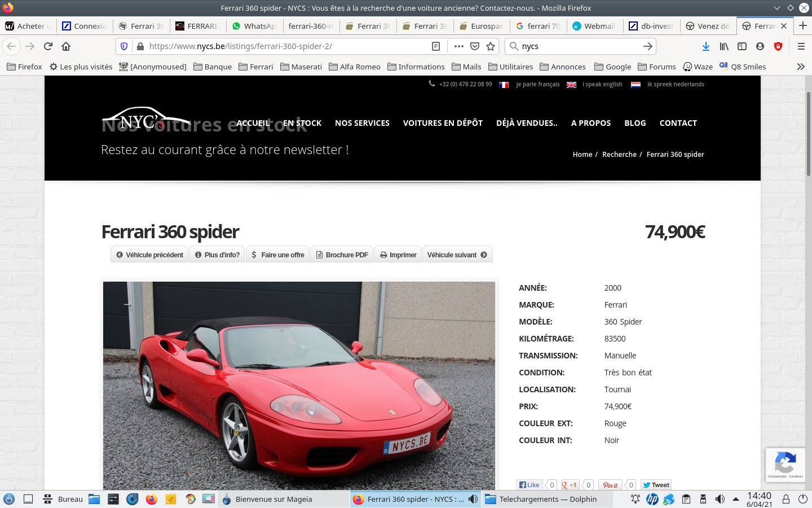View site security padlock information
Screen dimensions: 812x508
point(140,46)
